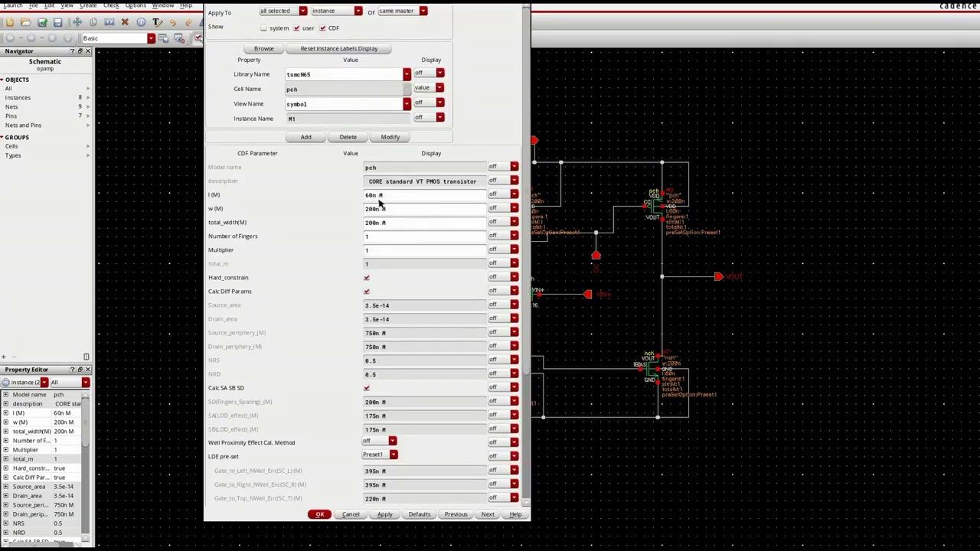Click the MN+ input pin in schematic
980x551 pixels.
tap(587, 294)
